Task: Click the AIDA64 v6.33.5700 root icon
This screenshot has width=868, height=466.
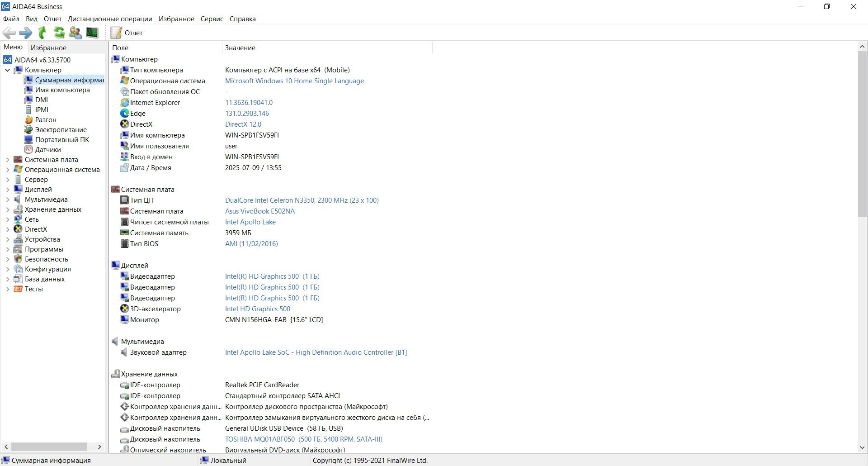Action: [8, 60]
